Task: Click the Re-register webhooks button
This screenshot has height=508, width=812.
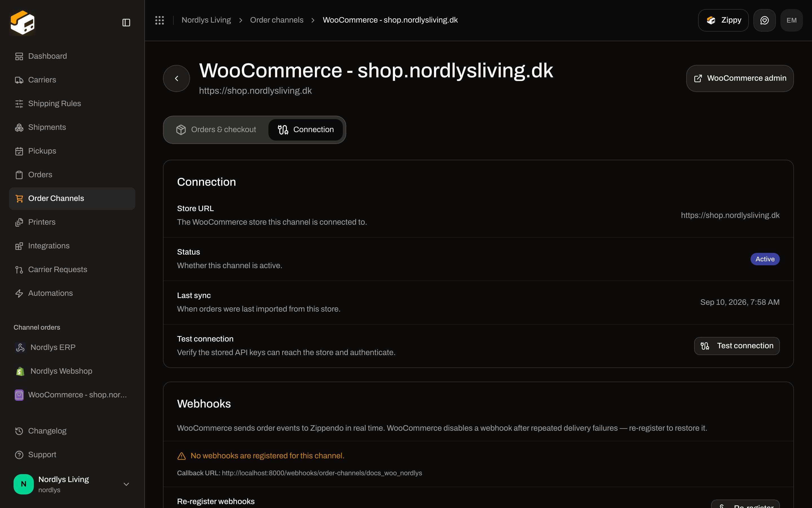Action: 745,504
